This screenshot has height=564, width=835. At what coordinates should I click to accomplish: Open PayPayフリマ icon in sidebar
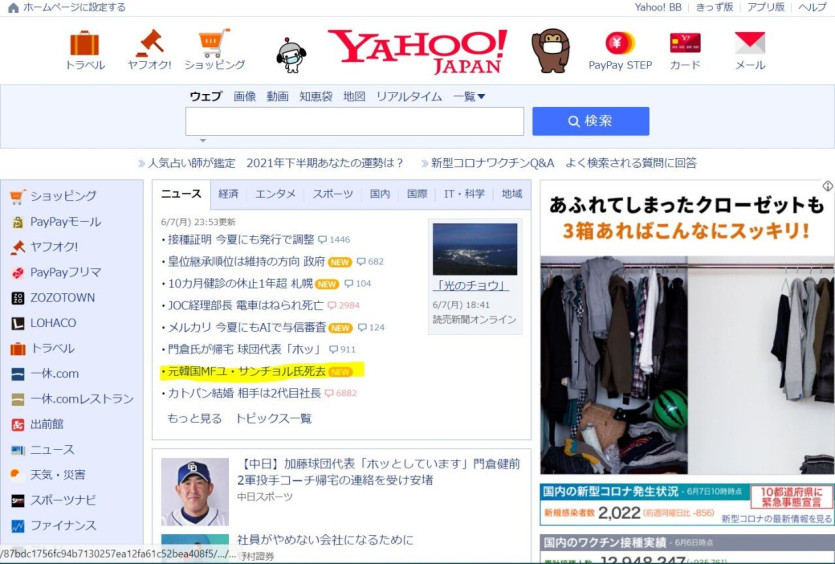coord(18,273)
